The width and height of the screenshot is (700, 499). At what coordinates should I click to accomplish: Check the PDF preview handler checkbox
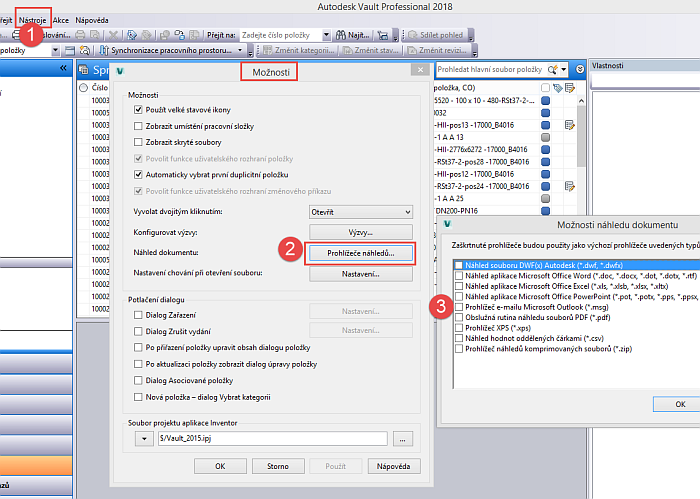(459, 317)
